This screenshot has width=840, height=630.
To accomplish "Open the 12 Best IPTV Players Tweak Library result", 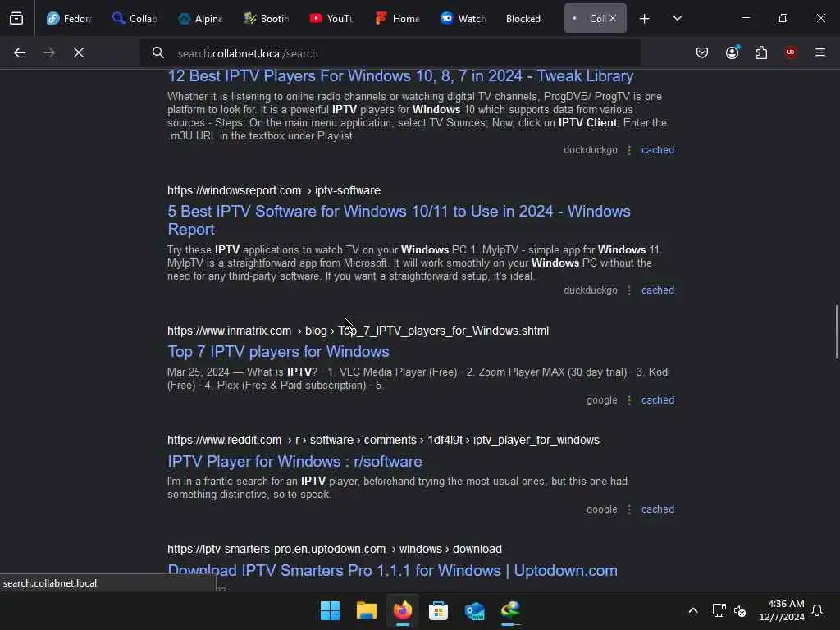I will (x=400, y=76).
